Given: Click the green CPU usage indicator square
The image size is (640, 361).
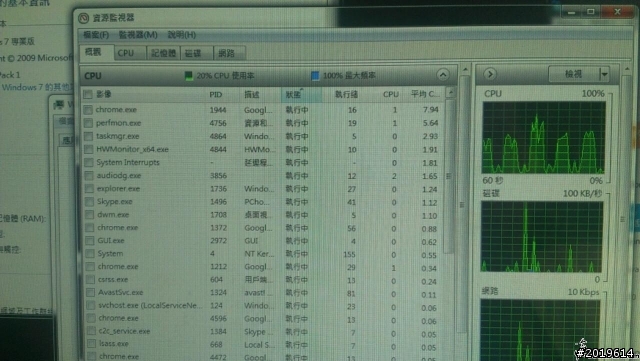Looking at the screenshot, I should pos(189,76).
